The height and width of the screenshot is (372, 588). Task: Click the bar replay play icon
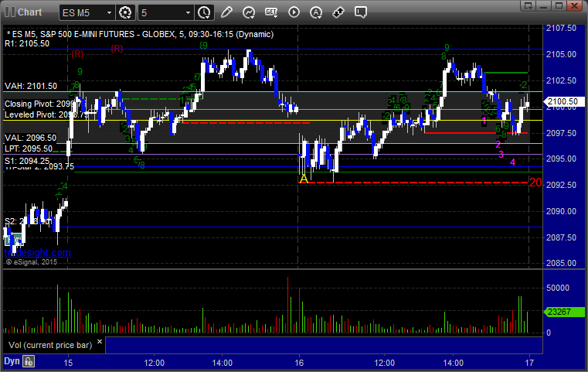pyautogui.click(x=294, y=12)
